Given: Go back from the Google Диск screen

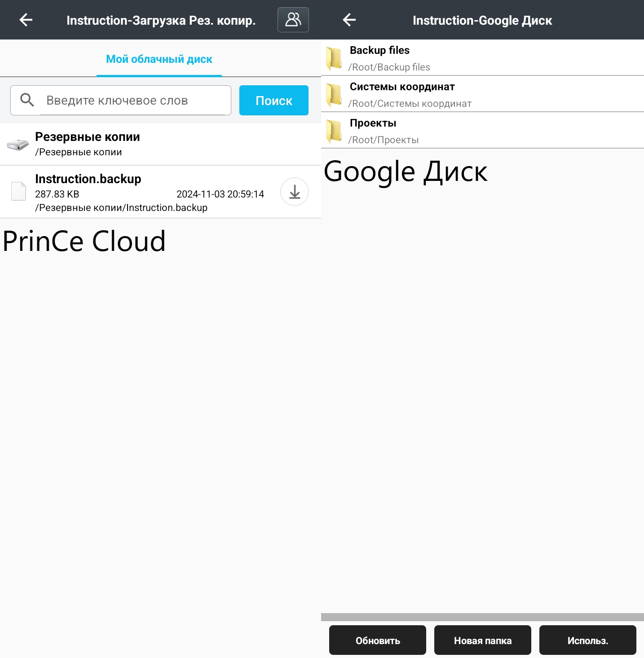Looking at the screenshot, I should [349, 20].
